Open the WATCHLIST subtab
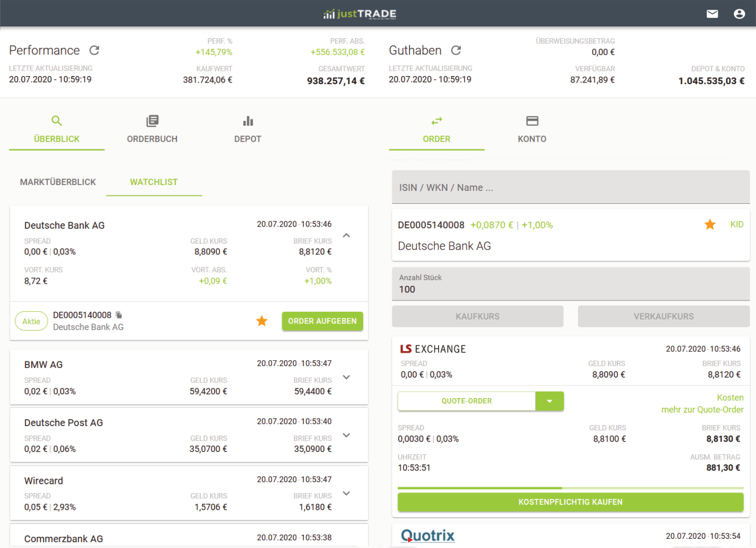 point(154,182)
